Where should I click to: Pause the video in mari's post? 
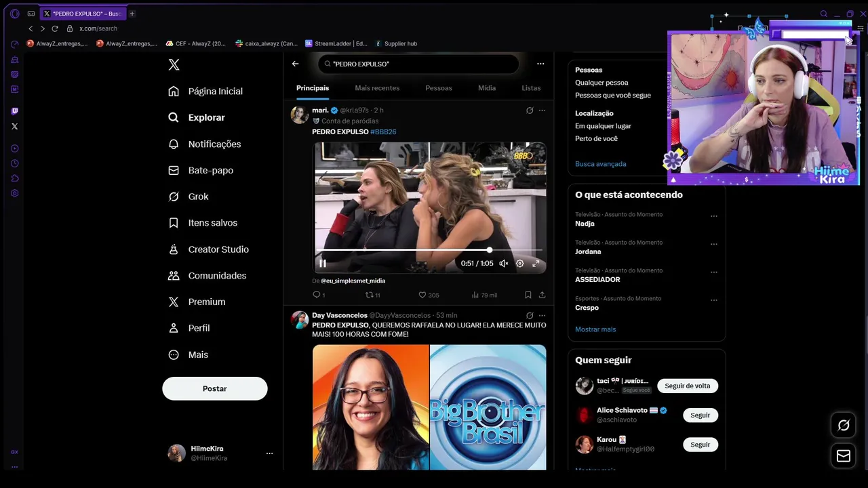point(323,263)
